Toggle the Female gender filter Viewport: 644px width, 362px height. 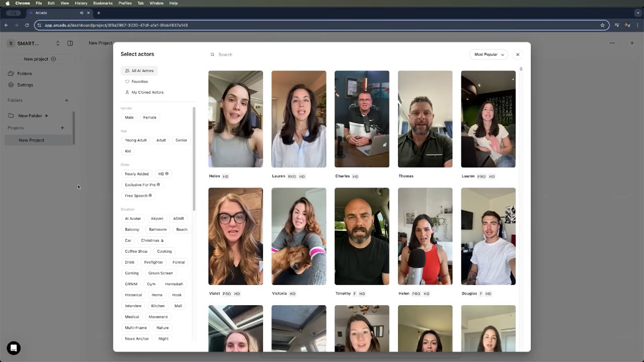point(150,118)
